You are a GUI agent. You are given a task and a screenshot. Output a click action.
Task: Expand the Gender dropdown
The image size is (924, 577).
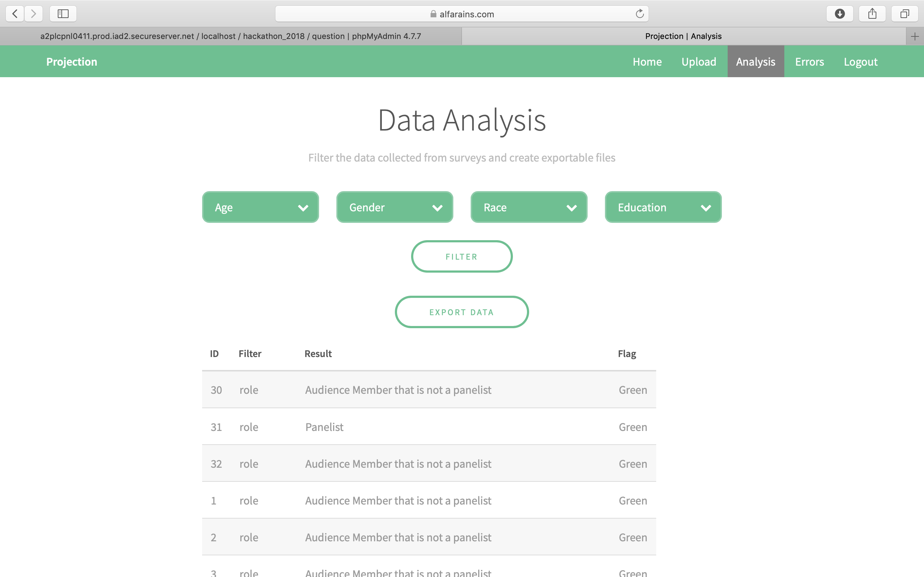[x=395, y=207]
